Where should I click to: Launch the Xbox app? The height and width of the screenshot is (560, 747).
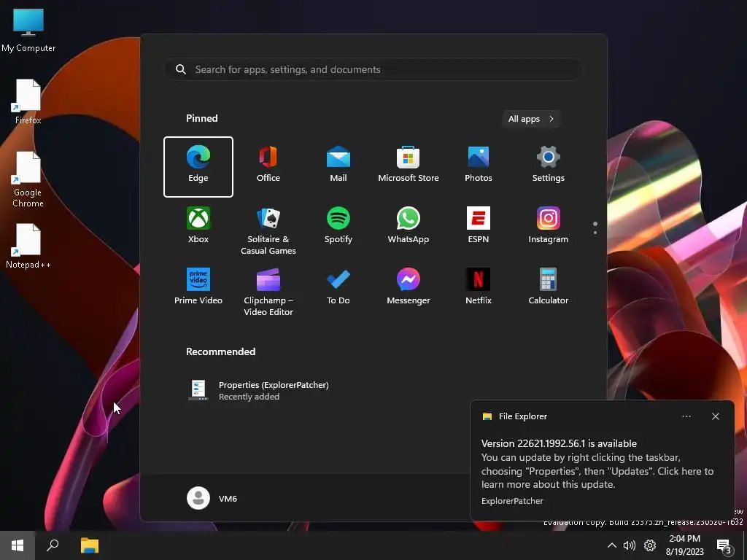pos(198,226)
